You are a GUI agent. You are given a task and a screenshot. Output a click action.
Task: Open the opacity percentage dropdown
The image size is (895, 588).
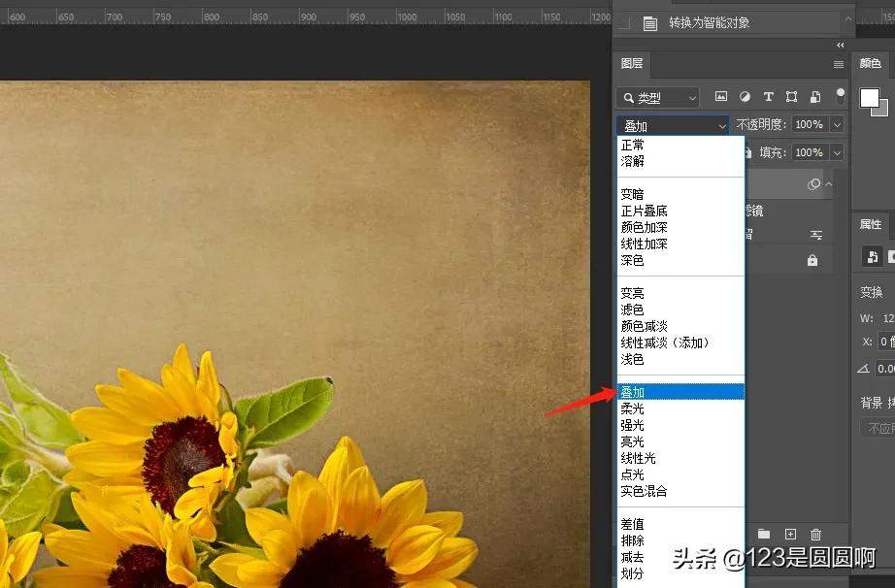tap(838, 125)
